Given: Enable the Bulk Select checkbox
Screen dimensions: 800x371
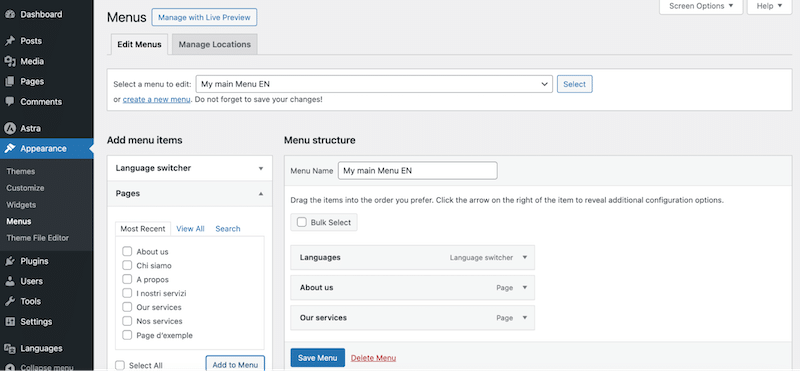Looking at the screenshot, I should [302, 222].
